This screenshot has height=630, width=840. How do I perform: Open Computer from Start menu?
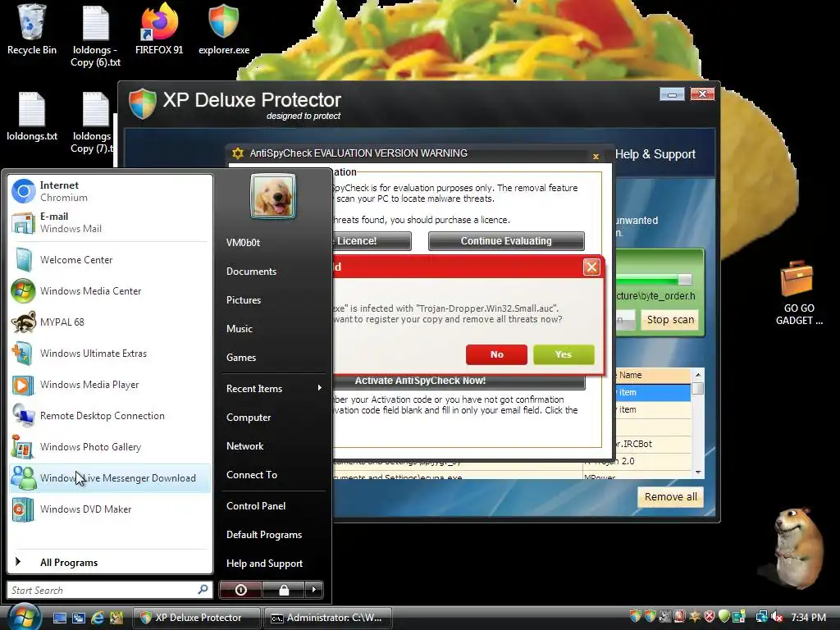coord(248,418)
